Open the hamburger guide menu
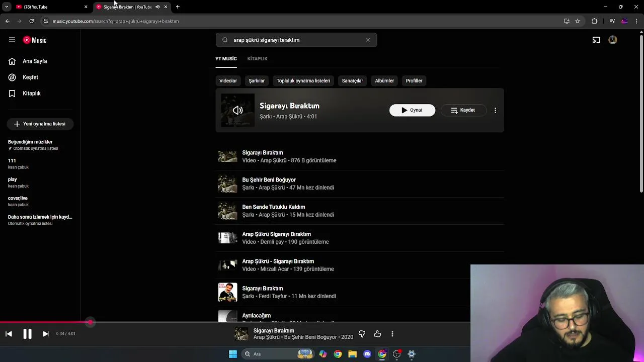This screenshot has width=644, height=362. tap(12, 40)
